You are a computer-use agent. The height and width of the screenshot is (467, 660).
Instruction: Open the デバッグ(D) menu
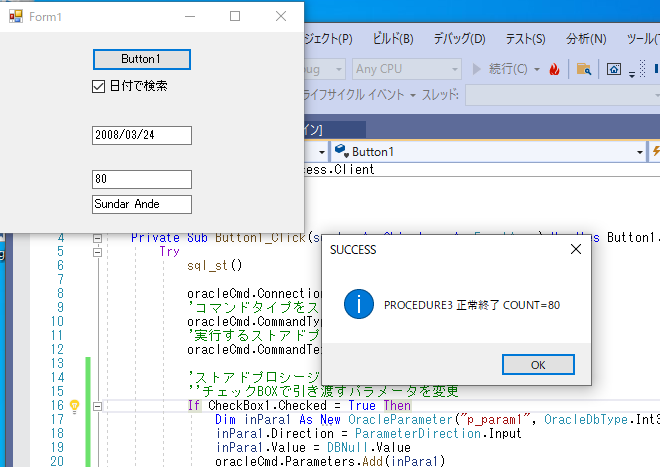[459, 39]
